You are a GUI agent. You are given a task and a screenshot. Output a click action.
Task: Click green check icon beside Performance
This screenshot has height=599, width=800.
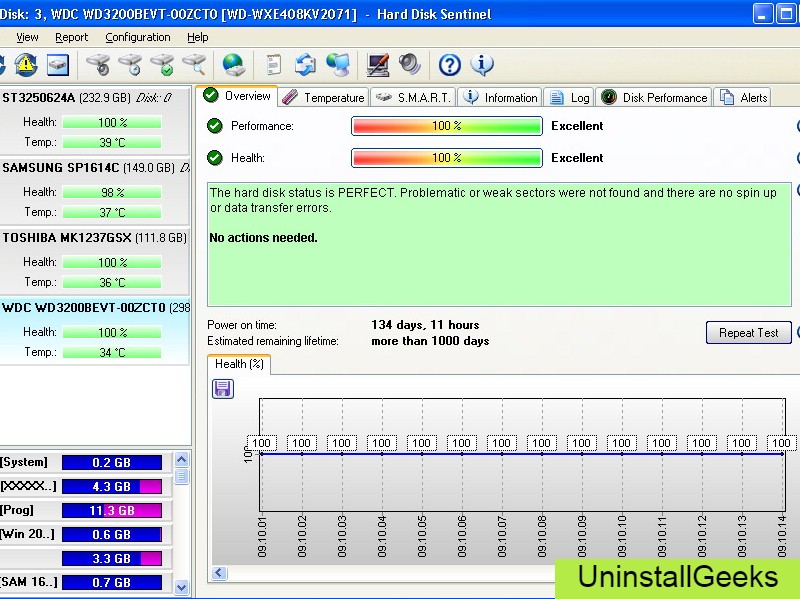[x=215, y=126]
